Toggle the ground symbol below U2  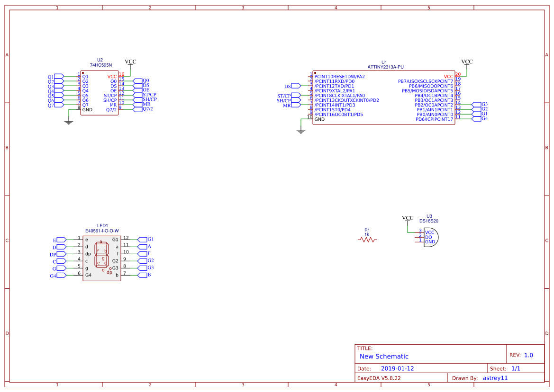coord(68,121)
